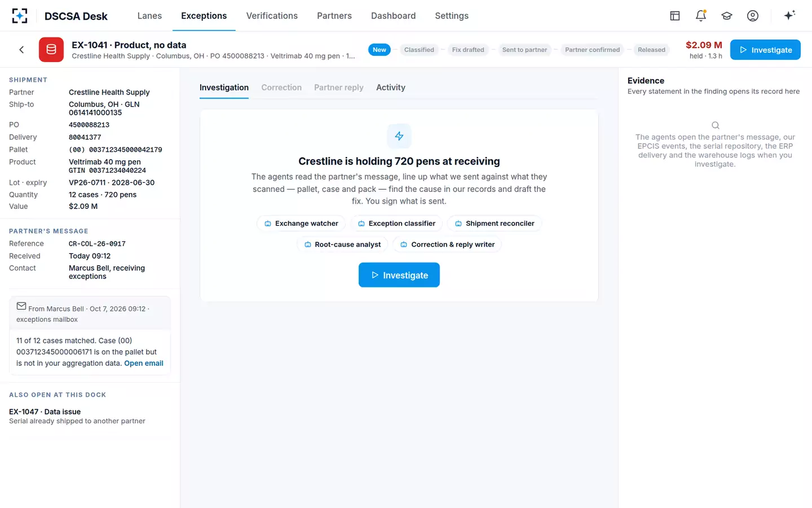Click the Classified status step
Viewport: 812px width, 508px height.
[x=419, y=50]
